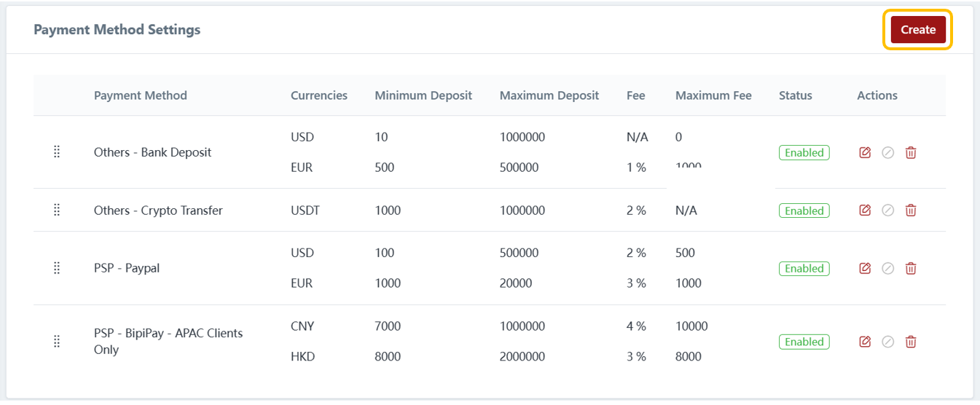Grab drag handle for PSP - BipiPay row

(57, 341)
